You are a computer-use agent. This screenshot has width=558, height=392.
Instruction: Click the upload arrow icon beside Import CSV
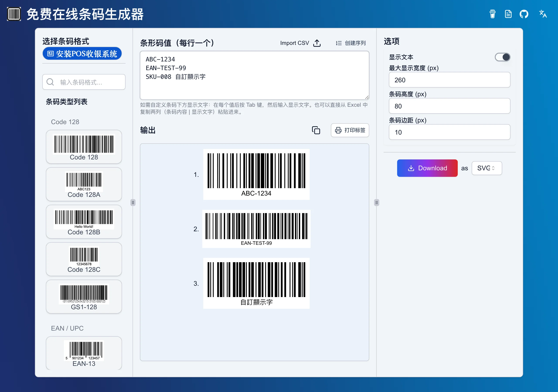tap(317, 43)
